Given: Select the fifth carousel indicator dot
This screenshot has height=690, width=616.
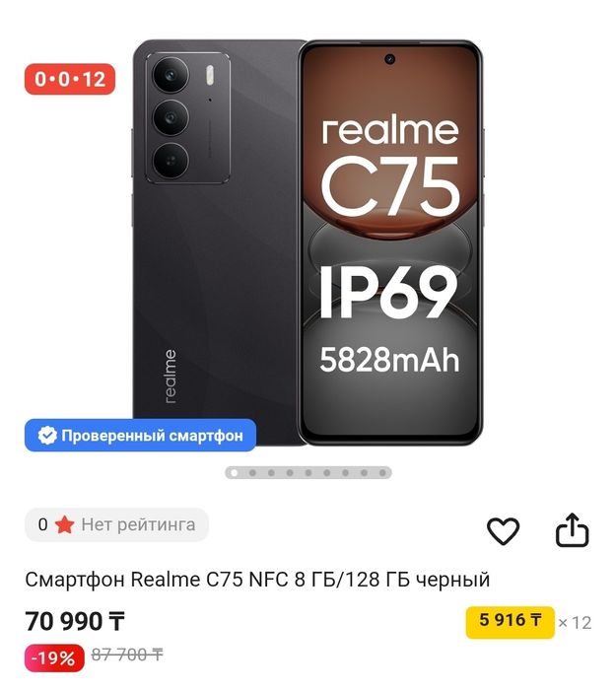Looking at the screenshot, I should click(x=308, y=473).
